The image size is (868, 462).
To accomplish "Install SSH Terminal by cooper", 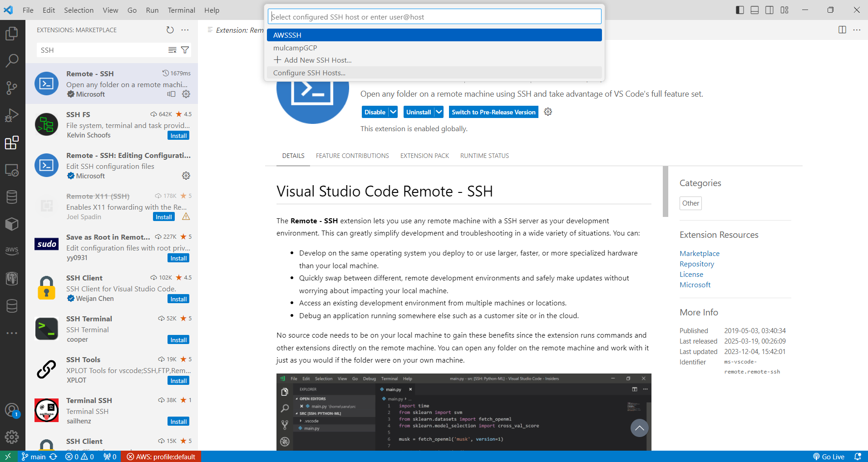I will pos(178,340).
